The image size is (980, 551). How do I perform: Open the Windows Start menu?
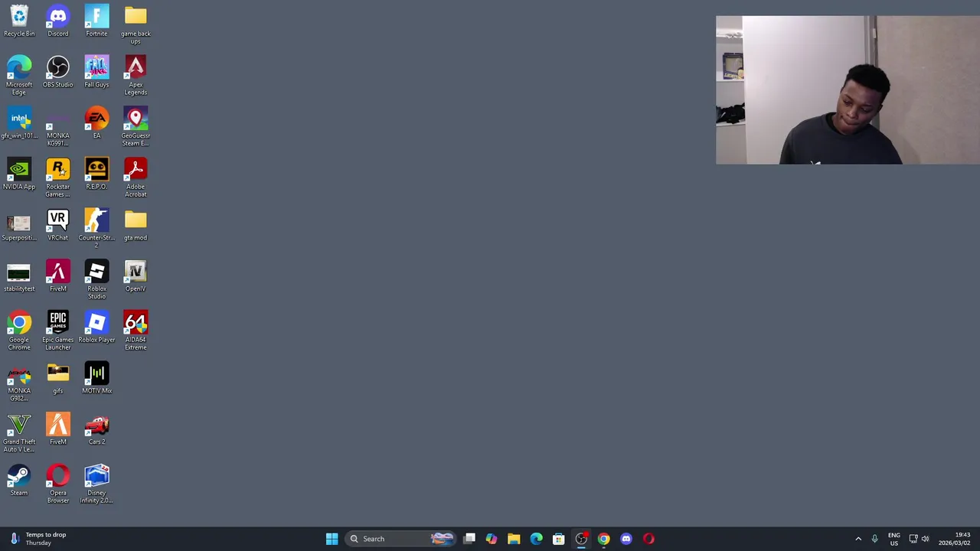pyautogui.click(x=332, y=539)
